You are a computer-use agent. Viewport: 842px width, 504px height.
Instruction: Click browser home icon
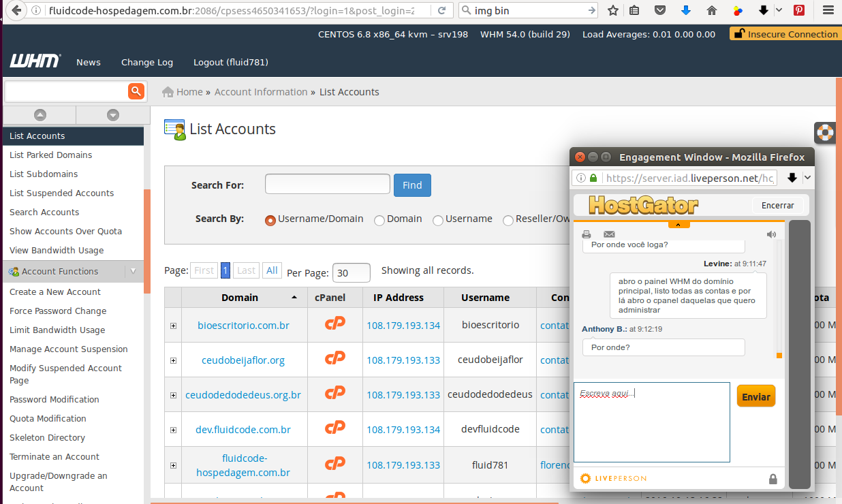click(712, 10)
